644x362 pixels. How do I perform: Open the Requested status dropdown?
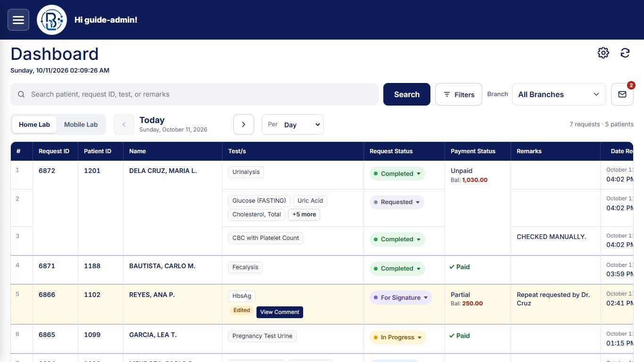(397, 202)
